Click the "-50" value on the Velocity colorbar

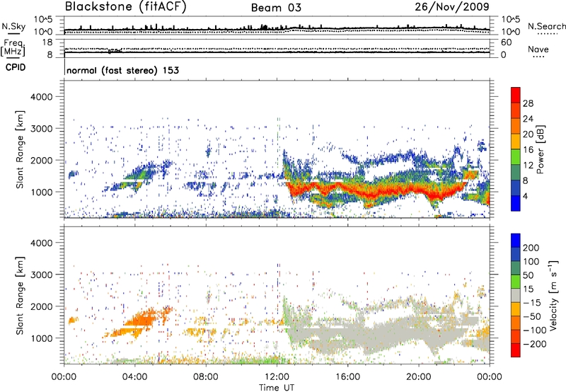[x=532, y=316]
